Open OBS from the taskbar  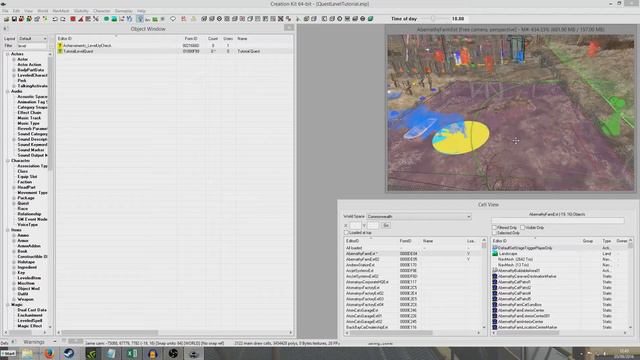point(173,353)
